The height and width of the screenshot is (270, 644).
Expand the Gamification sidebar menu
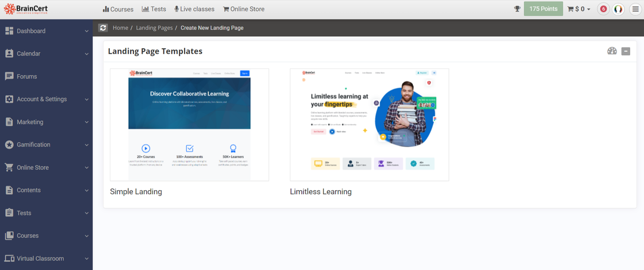click(x=46, y=145)
